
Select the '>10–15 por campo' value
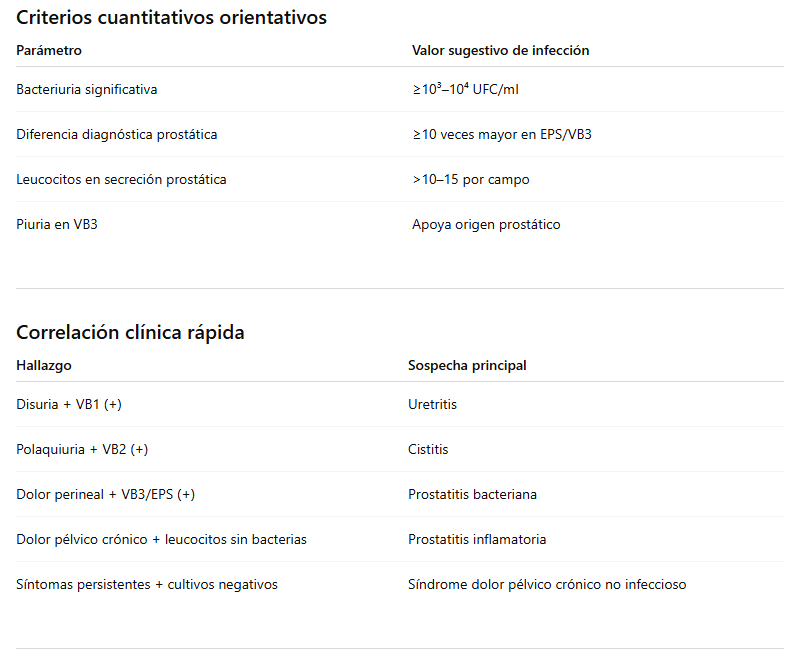click(x=470, y=179)
